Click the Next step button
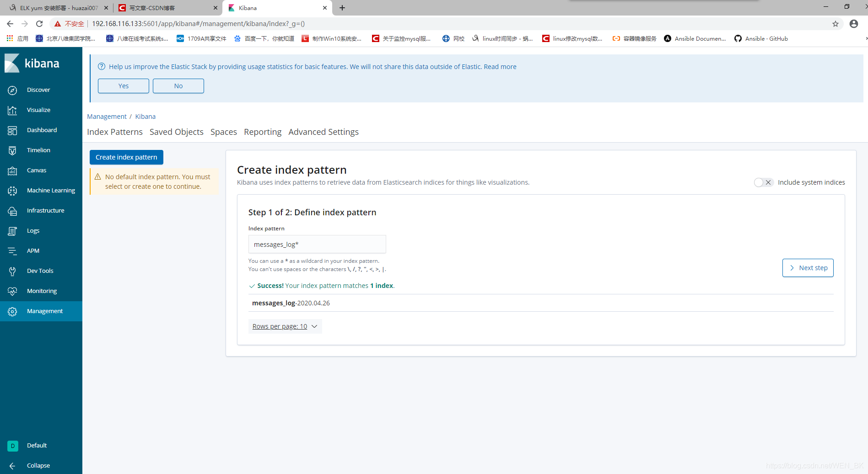This screenshot has width=868, height=474. coord(808,268)
